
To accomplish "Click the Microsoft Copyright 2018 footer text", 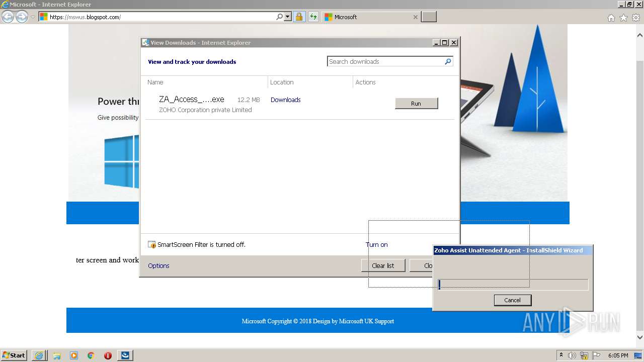I will tap(318, 321).
